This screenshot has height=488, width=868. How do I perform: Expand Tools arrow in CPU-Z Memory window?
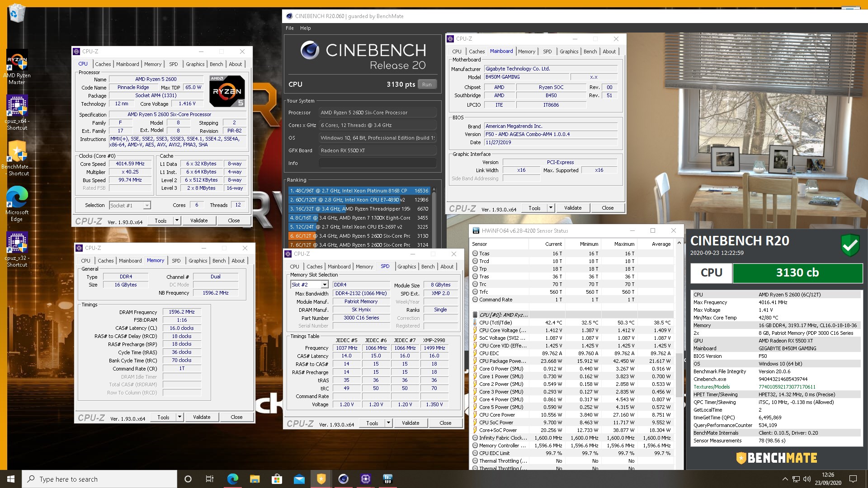click(180, 417)
